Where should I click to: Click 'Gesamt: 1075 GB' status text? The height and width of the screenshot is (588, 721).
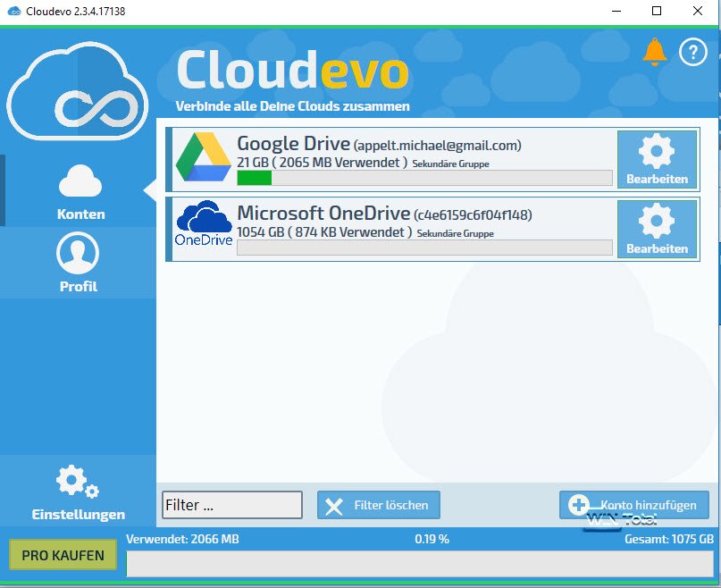(669, 539)
